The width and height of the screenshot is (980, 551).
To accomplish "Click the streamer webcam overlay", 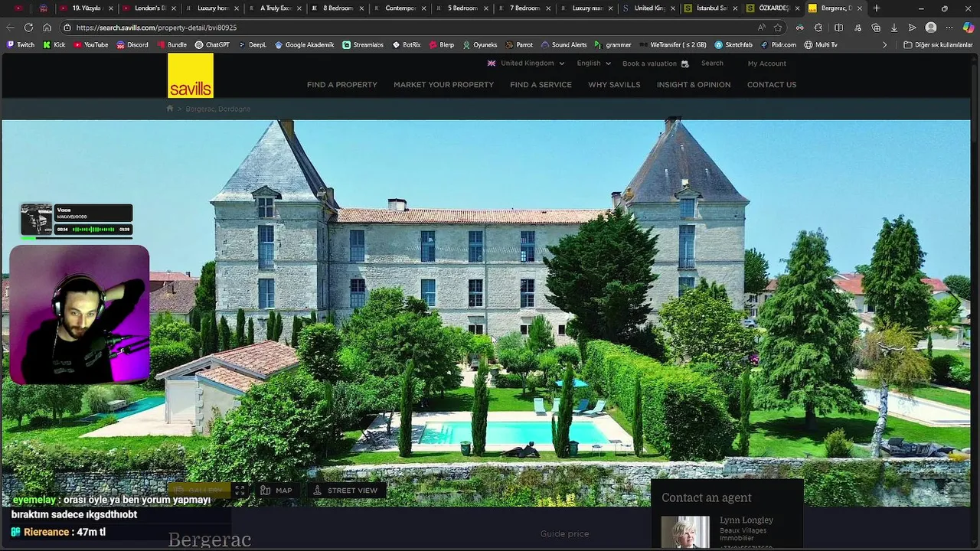I will click(x=80, y=315).
